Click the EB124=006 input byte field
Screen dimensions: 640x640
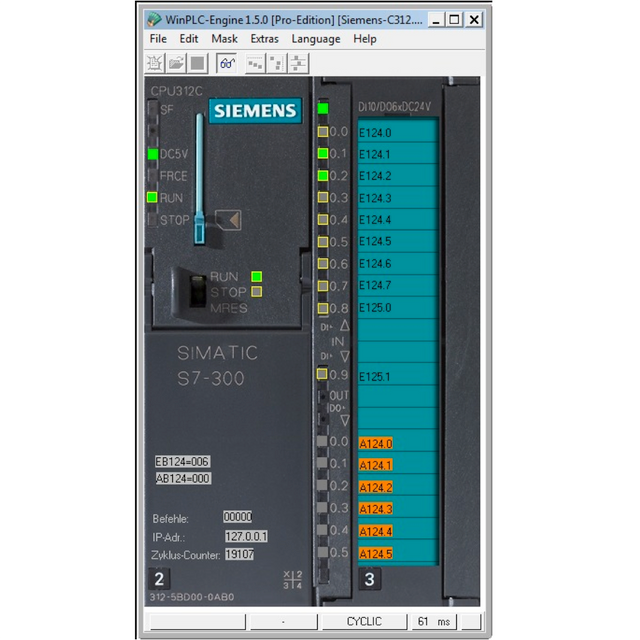[182, 462]
